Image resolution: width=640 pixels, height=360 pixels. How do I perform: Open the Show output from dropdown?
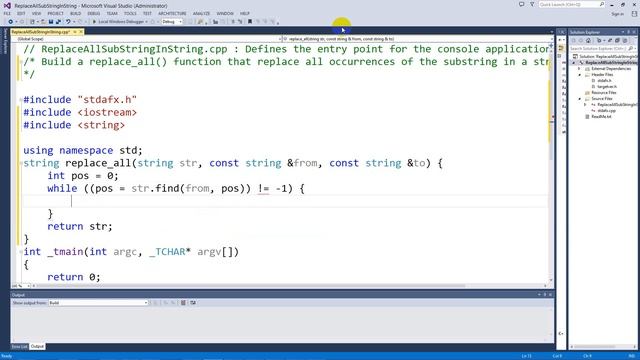(x=98, y=303)
